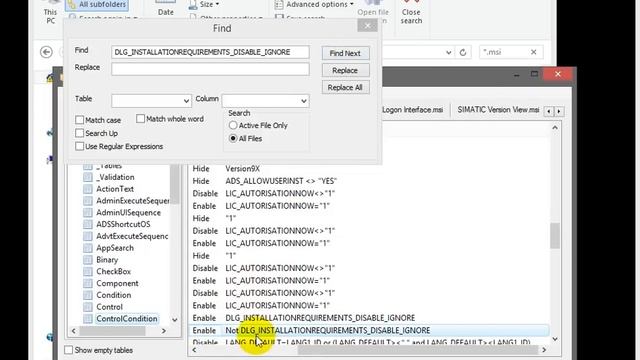
Task: Switch to SIMATIC Version View.msi tab
Action: (498, 110)
